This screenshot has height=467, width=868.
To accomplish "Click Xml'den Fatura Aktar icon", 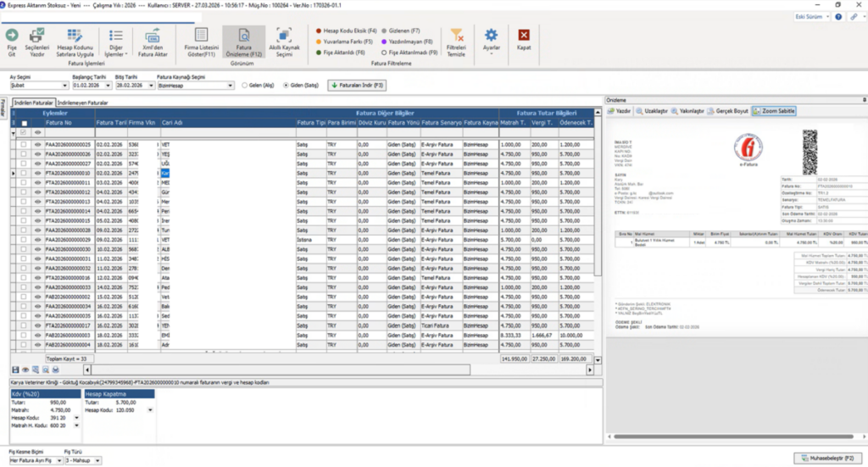I will point(153,36).
